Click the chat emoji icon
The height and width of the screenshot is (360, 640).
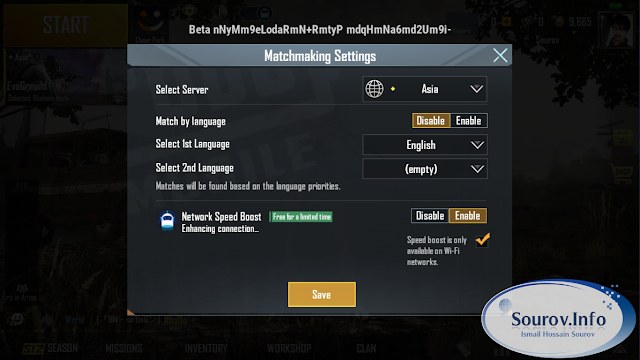click(x=16, y=319)
